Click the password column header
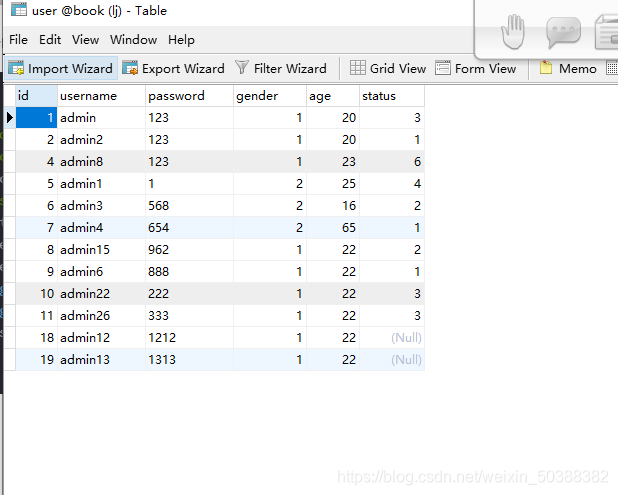618x495 pixels. coord(190,96)
